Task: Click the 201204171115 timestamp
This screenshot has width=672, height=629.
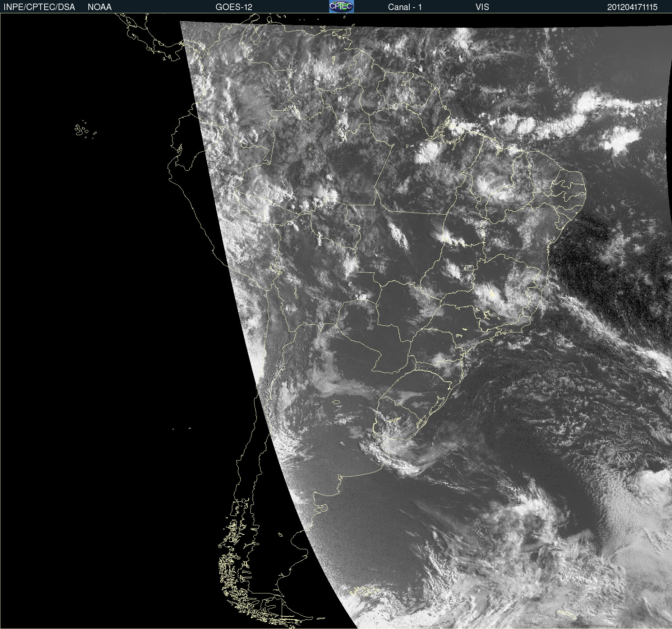Action: [x=632, y=7]
